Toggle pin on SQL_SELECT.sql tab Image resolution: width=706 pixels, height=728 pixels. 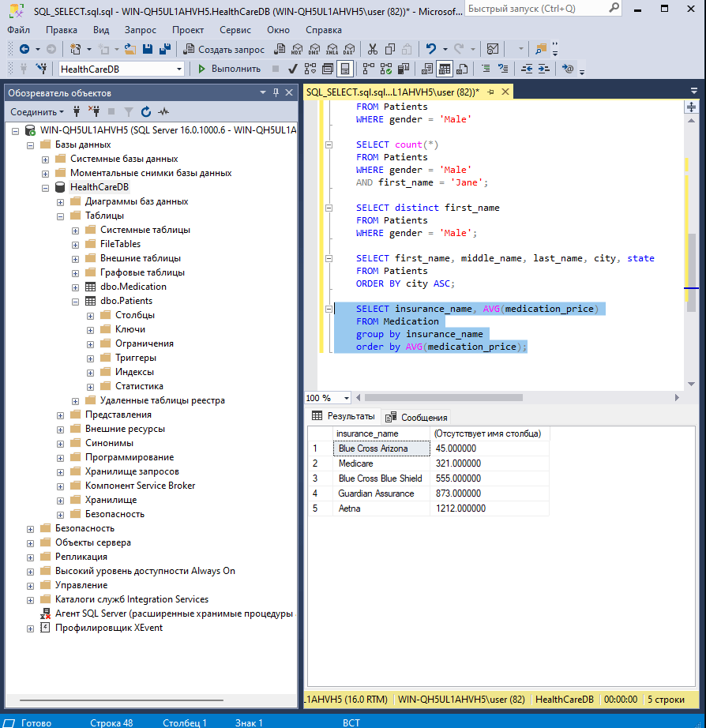point(490,92)
